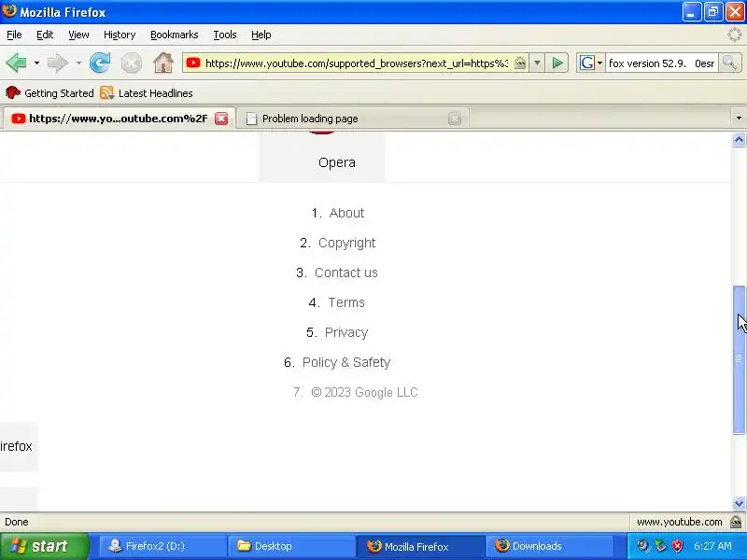Open the Tools menu

225,35
